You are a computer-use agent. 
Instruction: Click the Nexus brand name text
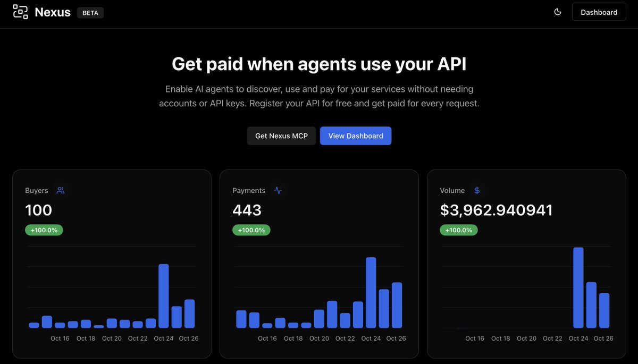tap(53, 12)
